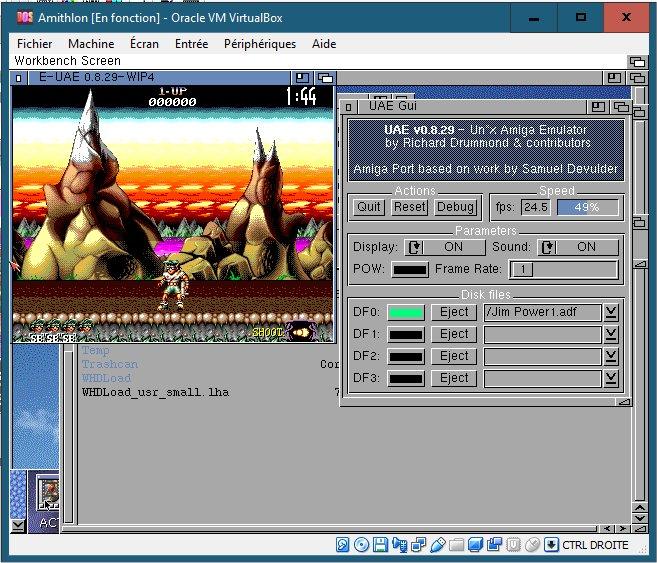The height and width of the screenshot is (563, 657).
Task: Click VirtualBox recording status icon
Action: click(494, 545)
